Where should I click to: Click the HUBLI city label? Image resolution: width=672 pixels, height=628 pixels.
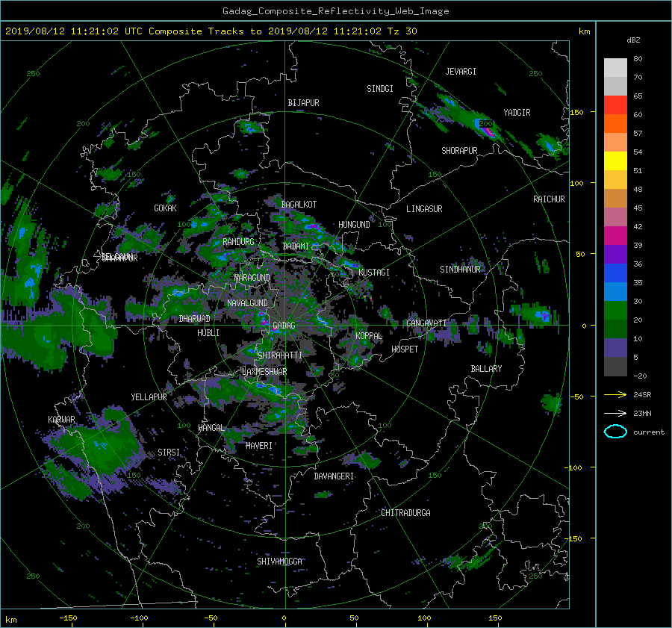point(208,333)
